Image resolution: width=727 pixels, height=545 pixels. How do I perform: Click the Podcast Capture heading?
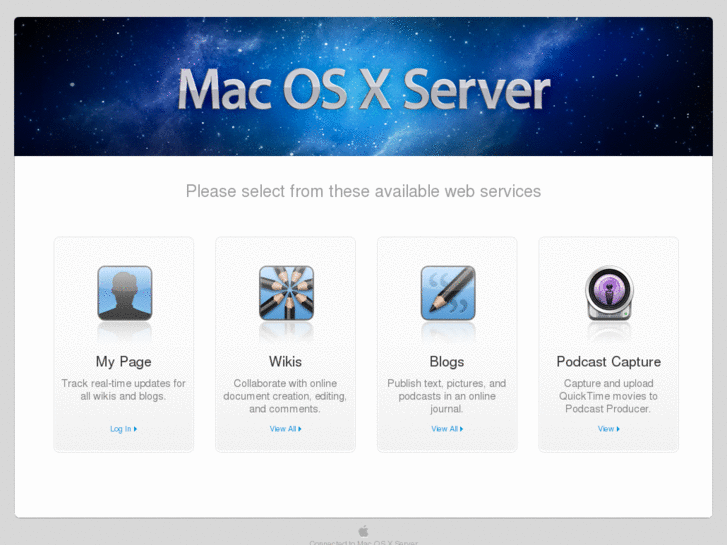coord(608,362)
